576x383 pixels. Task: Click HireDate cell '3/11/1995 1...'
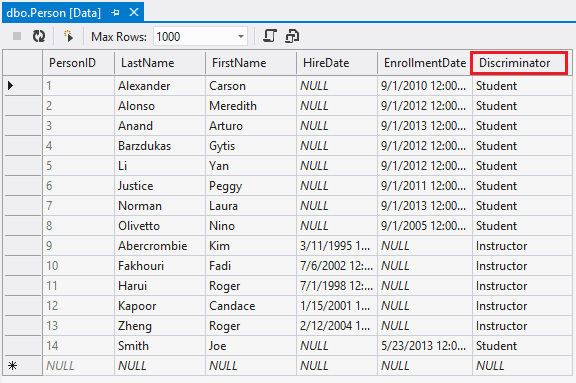pyautogui.click(x=337, y=246)
